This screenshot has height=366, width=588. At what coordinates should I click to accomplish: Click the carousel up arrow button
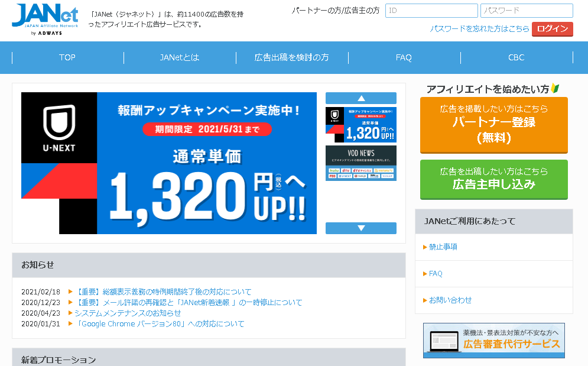(x=360, y=98)
